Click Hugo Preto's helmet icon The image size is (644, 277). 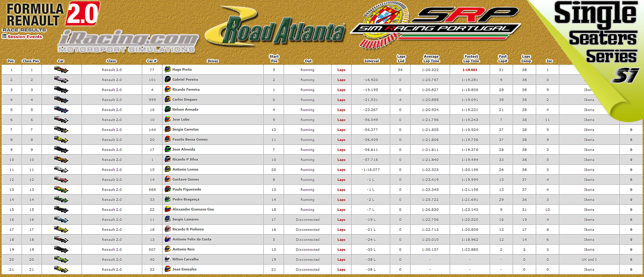(x=168, y=70)
